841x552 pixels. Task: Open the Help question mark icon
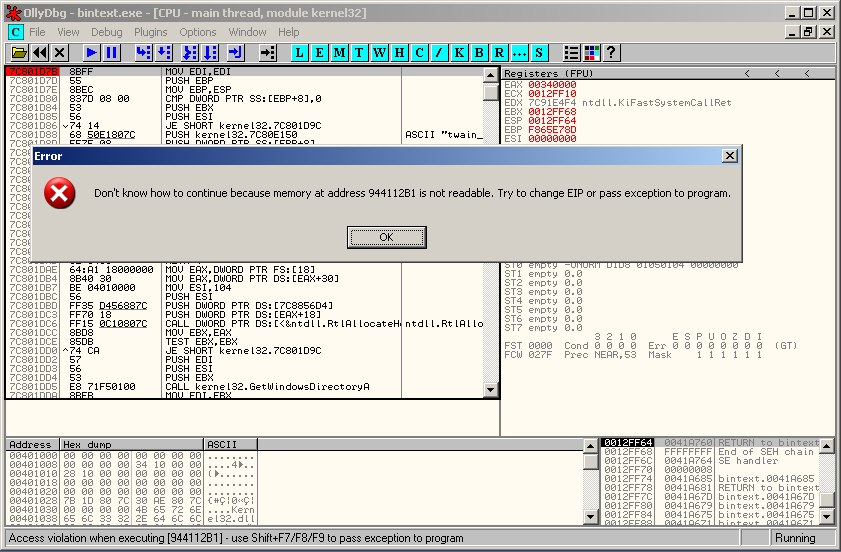point(611,52)
